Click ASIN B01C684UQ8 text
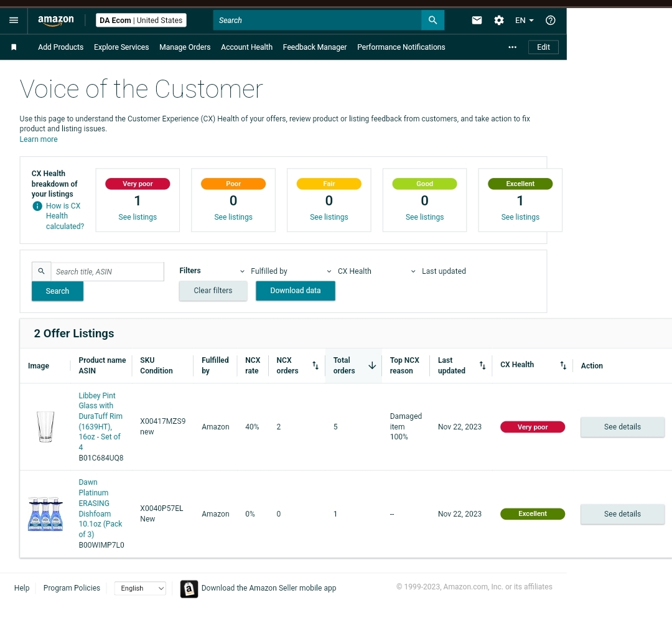This screenshot has height=618, width=672. [101, 458]
